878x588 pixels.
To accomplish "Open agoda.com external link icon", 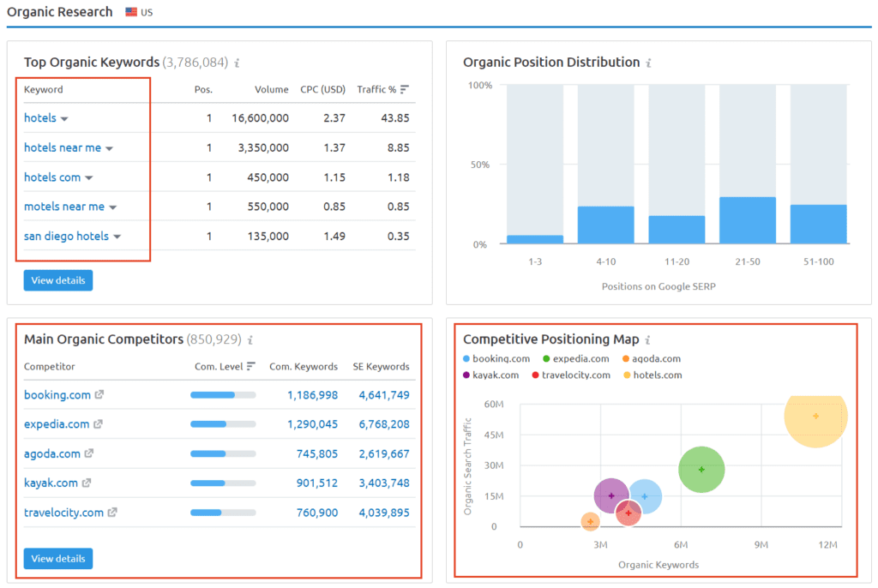I will pyautogui.click(x=89, y=453).
